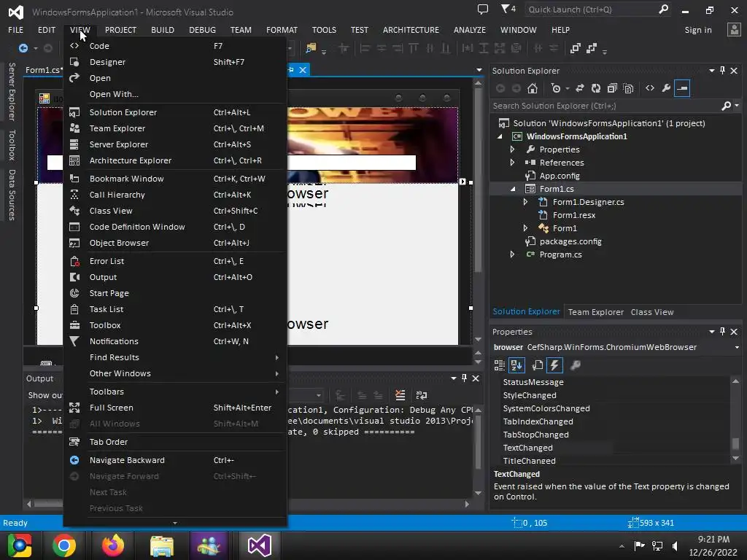This screenshot has width=747, height=560.
Task: Click the Collapse All icon in Solution Explorer
Action: [x=612, y=88]
